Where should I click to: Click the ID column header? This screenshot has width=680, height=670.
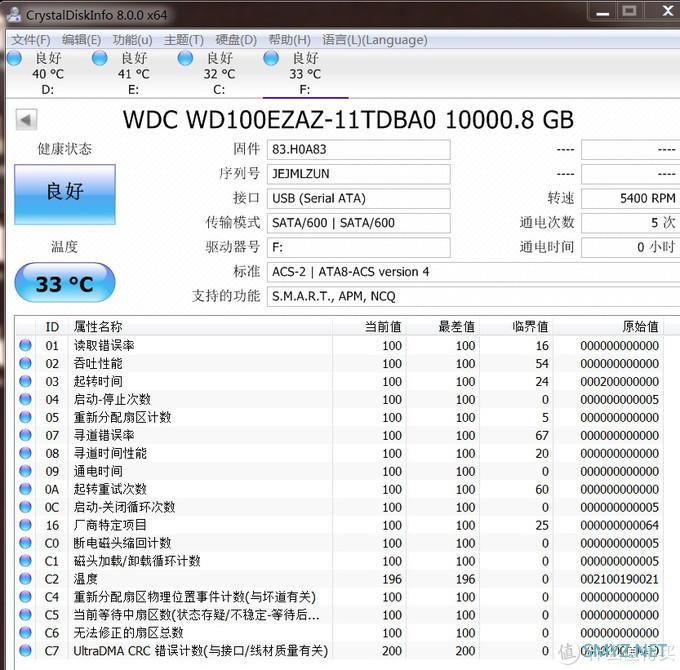[52, 327]
